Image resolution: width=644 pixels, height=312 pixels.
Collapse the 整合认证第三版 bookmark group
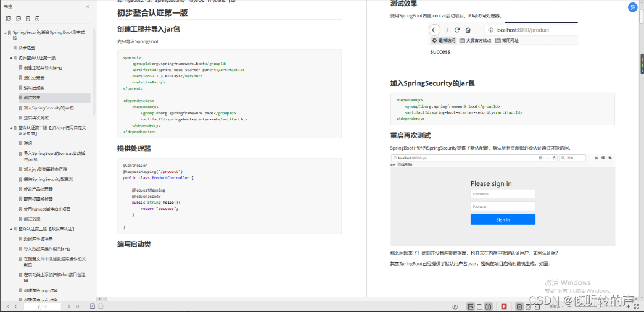coord(11,229)
